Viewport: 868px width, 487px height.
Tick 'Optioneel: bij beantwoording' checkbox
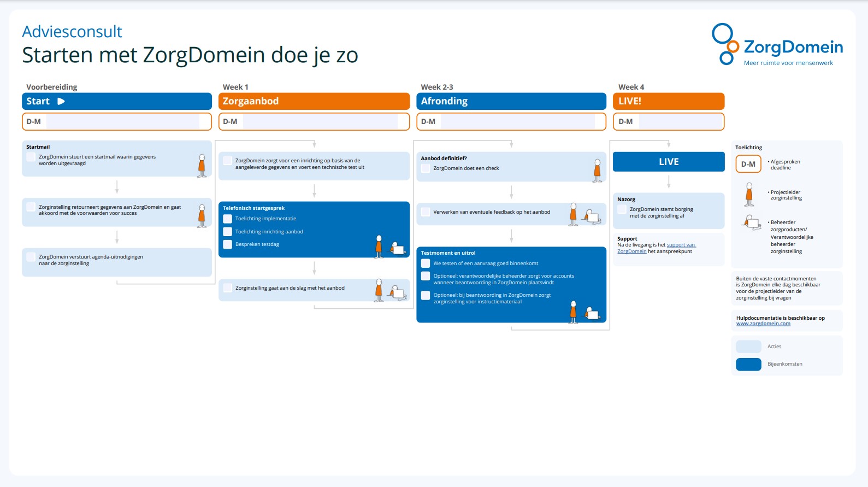coord(426,295)
